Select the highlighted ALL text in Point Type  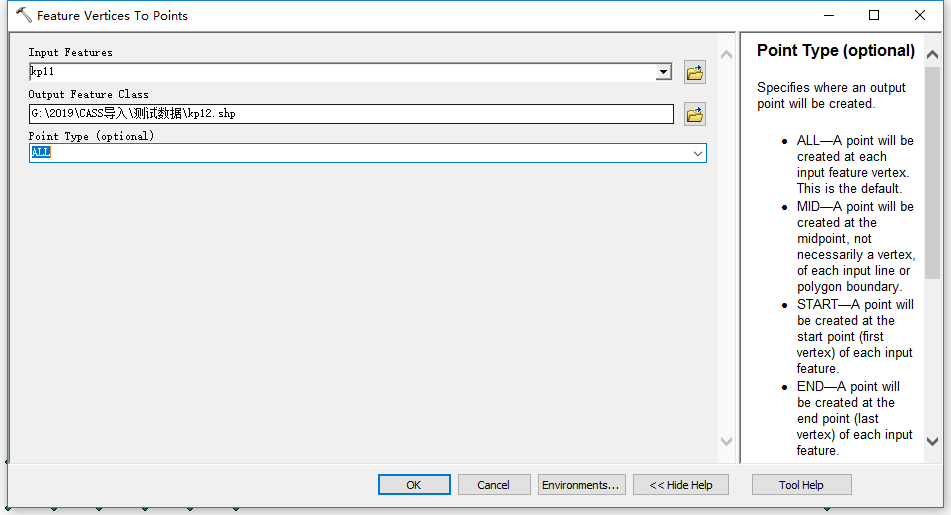tap(41, 153)
